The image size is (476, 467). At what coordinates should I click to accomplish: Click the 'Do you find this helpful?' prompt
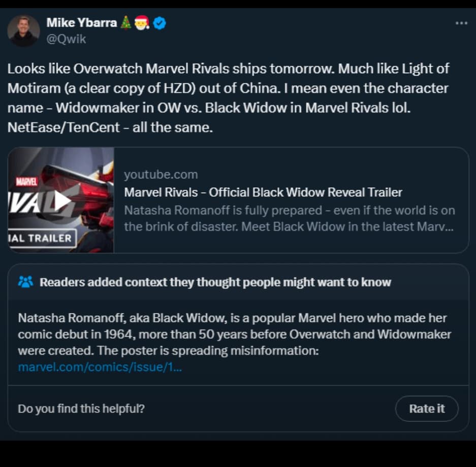(x=81, y=409)
